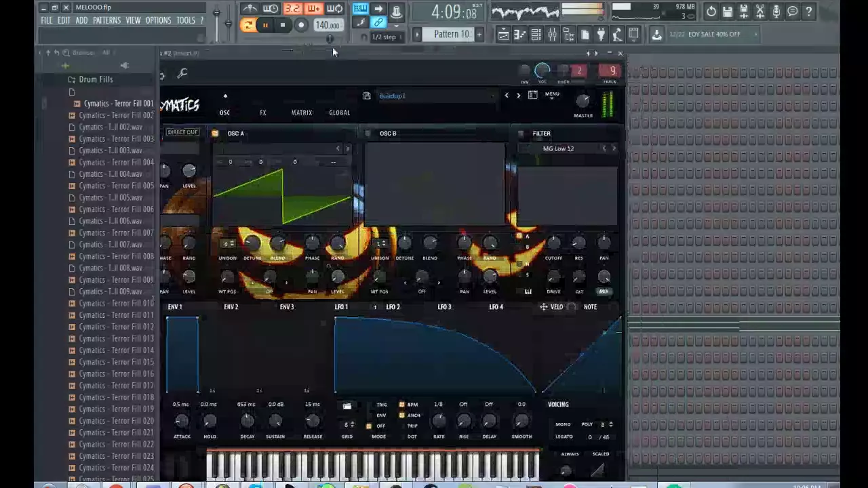Screen dimensions: 868x488
Task: Switch to Serum MATRIX tab
Action: coord(302,113)
